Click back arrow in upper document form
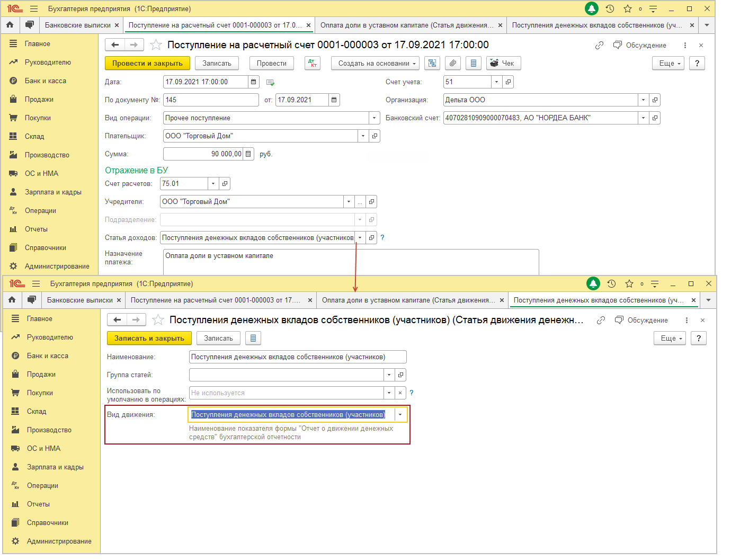Image resolution: width=731 pixels, height=560 pixels. point(115,45)
